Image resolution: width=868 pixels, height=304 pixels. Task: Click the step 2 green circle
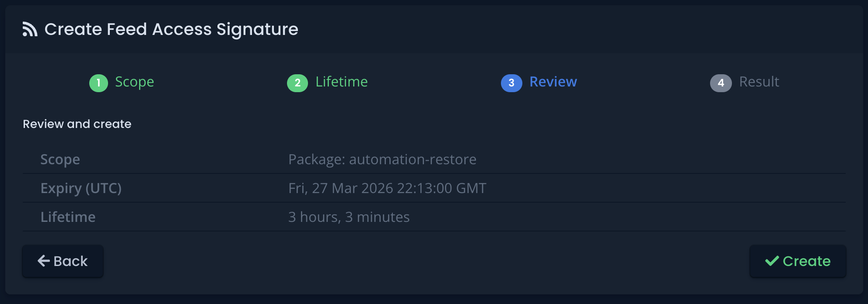point(297,83)
